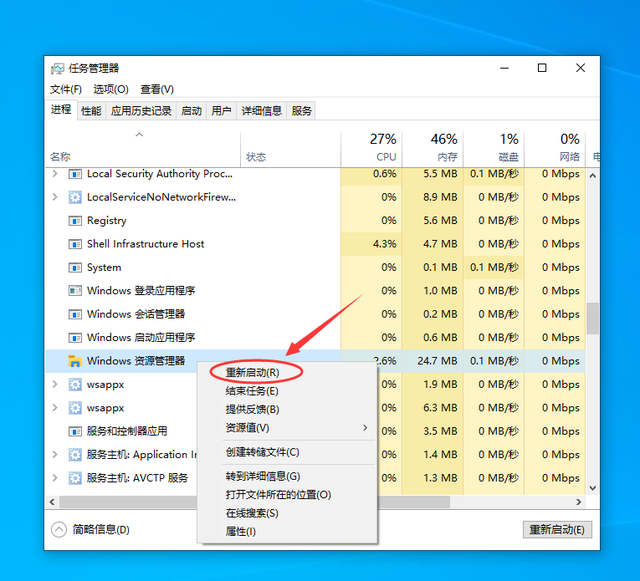The width and height of the screenshot is (640, 581).
Task: Click the System process icon
Action: tap(74, 268)
